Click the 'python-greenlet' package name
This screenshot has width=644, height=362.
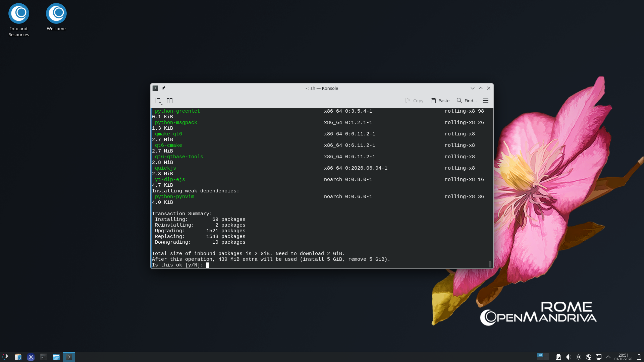177,111
